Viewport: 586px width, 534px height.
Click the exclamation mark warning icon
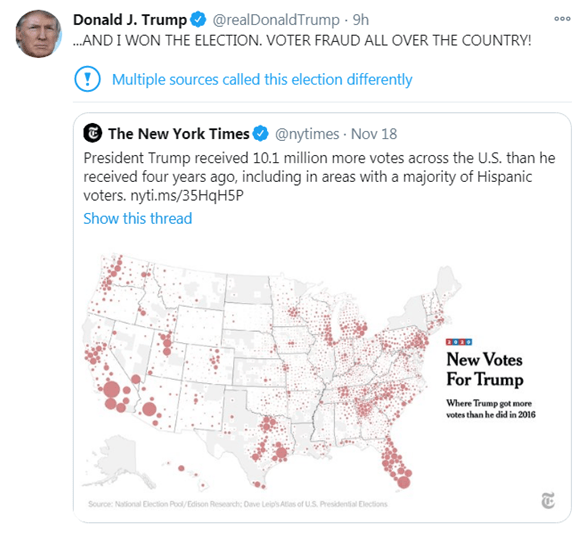87,79
